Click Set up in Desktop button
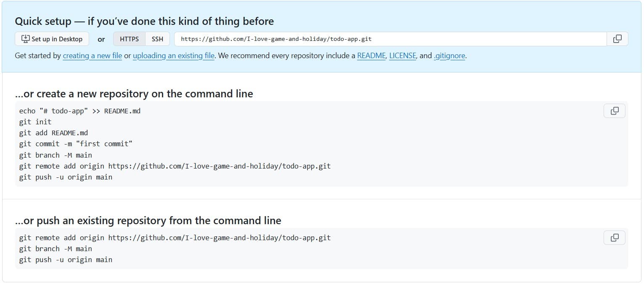Screen dimensions: 644x284 (52, 39)
